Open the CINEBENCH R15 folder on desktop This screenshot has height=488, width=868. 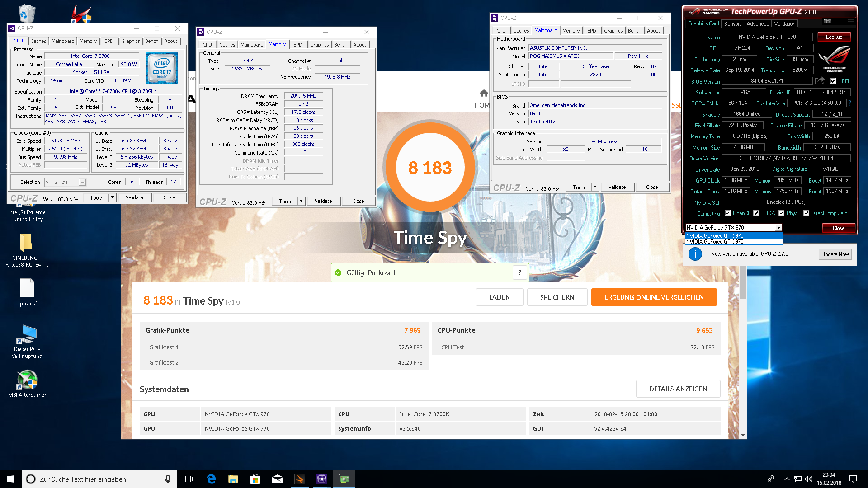tap(27, 249)
